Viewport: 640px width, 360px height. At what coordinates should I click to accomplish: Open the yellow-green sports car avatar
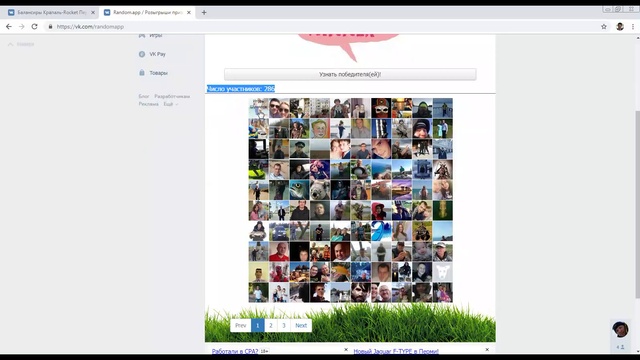[258, 169]
